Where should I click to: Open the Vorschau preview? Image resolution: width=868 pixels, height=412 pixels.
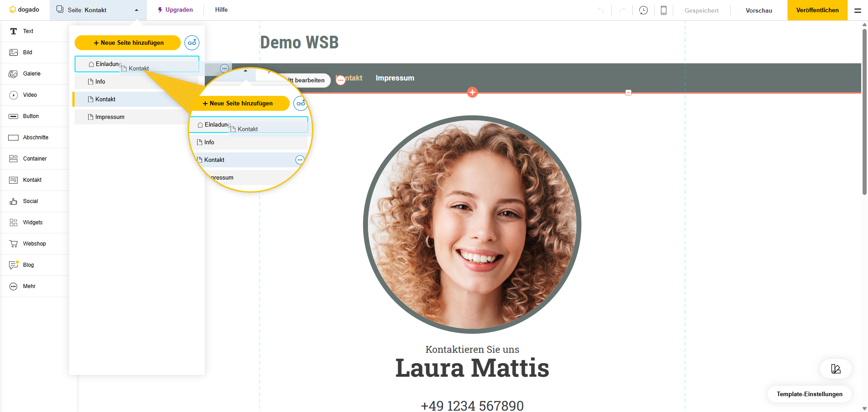759,10
